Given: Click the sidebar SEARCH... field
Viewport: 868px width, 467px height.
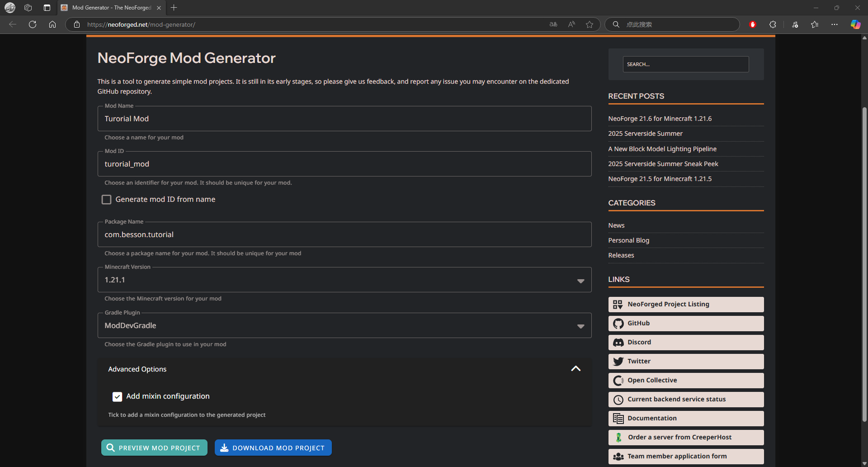Looking at the screenshot, I should 685,64.
